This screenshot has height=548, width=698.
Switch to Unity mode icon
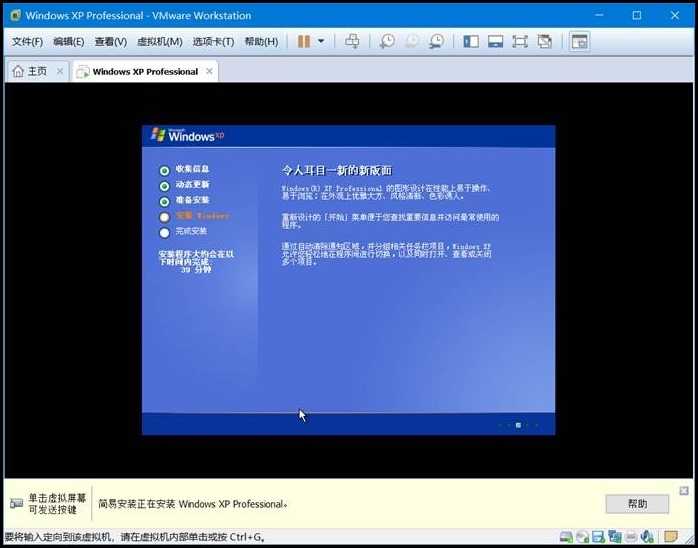coord(544,42)
